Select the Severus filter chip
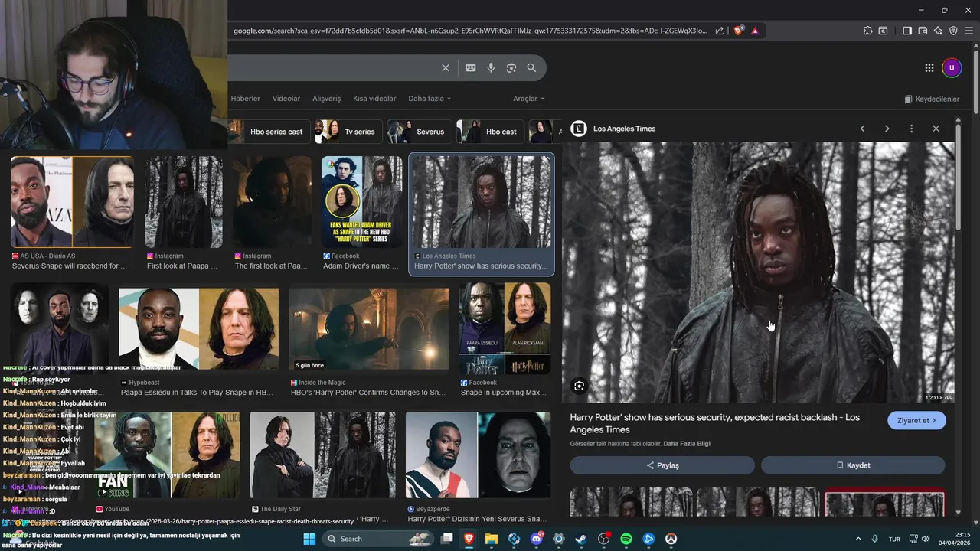 tap(419, 132)
